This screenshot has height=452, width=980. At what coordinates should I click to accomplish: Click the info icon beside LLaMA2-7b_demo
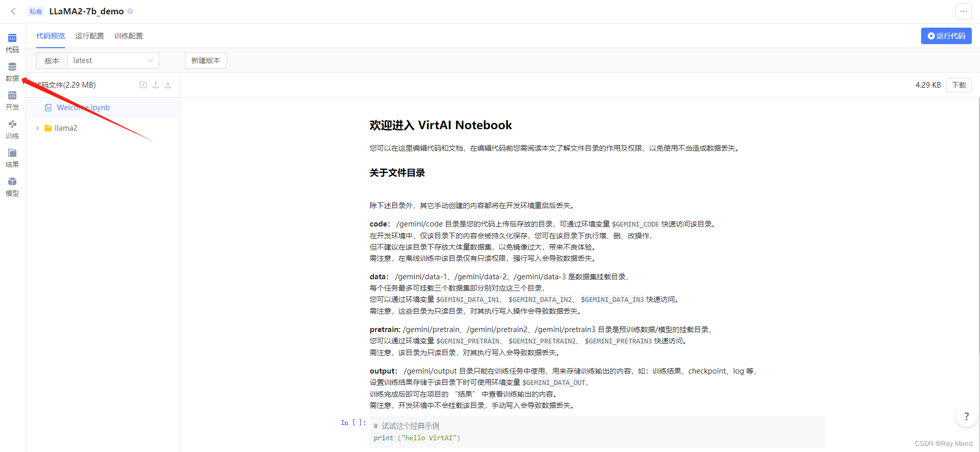[x=130, y=11]
